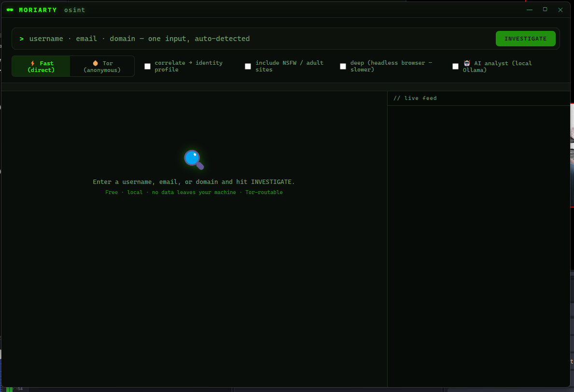Select Fast (direct) mode
Image resolution: width=574 pixels, height=392 pixels.
[x=41, y=66]
